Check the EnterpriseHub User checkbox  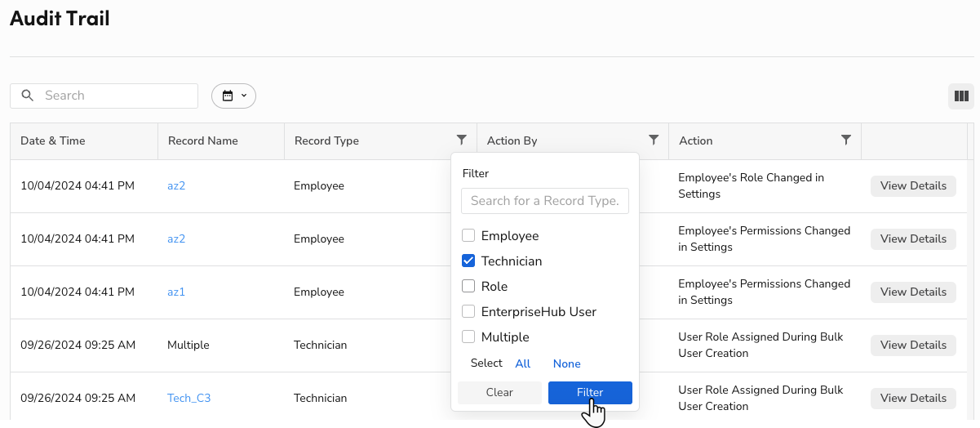pos(468,311)
